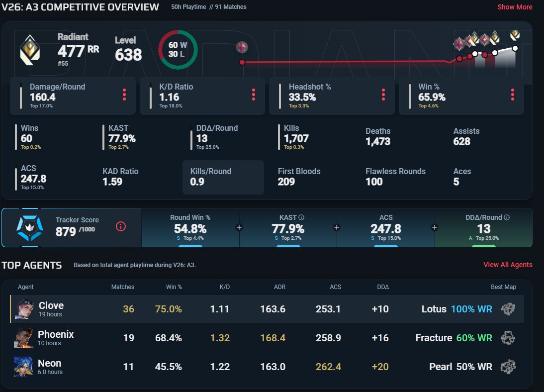Click Phoenix's 1.32 K/D value
544x392 pixels.
pyautogui.click(x=220, y=337)
